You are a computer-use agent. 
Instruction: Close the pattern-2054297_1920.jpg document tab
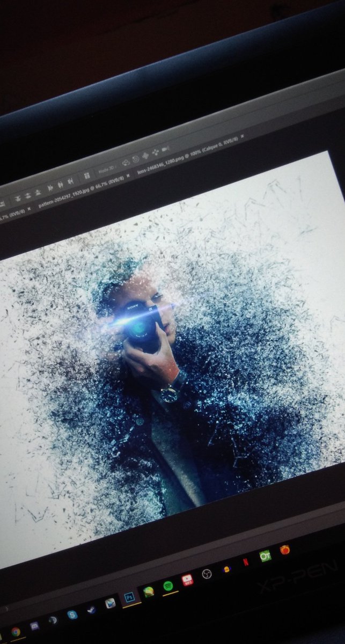tap(128, 175)
